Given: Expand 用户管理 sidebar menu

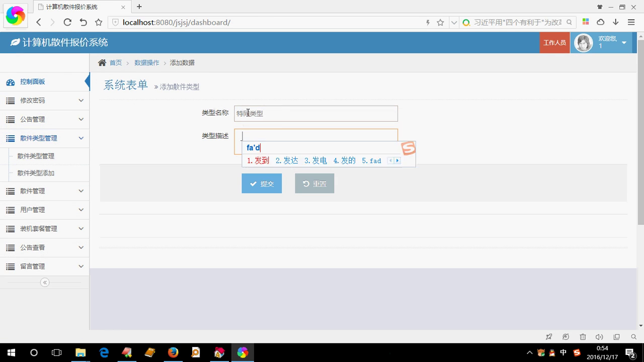Looking at the screenshot, I should pos(45,210).
